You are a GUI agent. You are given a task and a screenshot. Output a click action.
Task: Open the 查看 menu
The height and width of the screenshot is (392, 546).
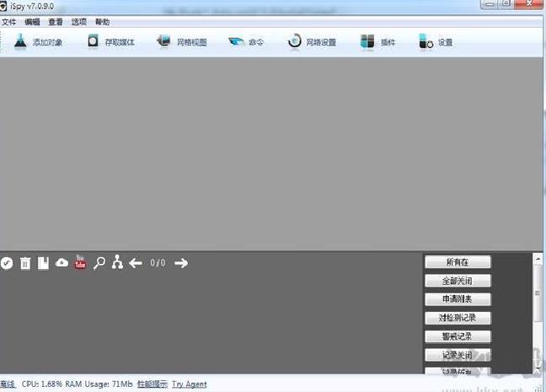56,22
